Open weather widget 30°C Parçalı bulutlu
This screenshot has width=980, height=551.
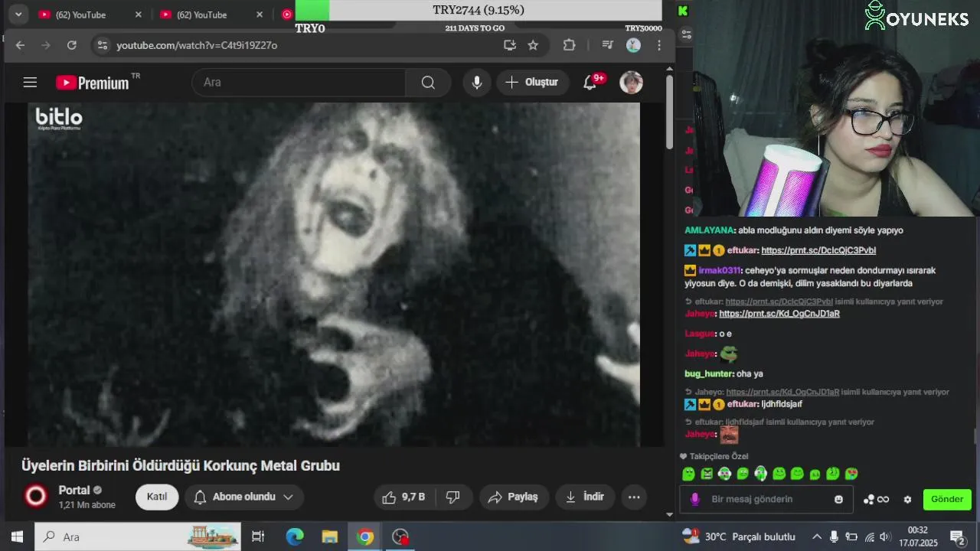(739, 537)
